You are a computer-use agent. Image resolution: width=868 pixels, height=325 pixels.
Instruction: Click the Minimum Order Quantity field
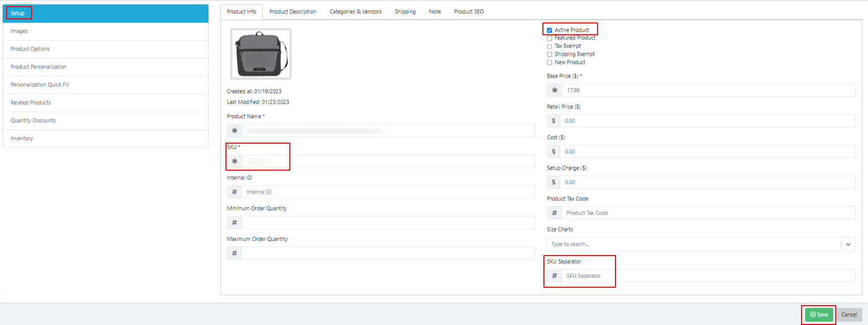388,223
